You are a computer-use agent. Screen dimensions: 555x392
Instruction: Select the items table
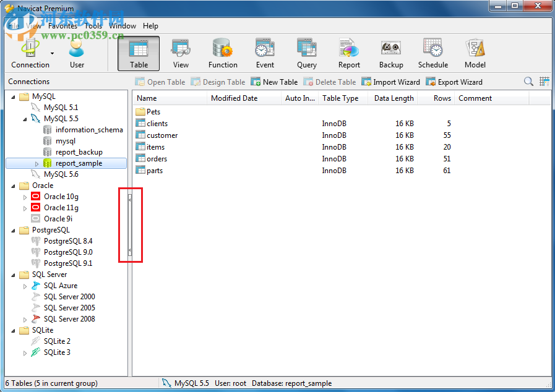150,147
